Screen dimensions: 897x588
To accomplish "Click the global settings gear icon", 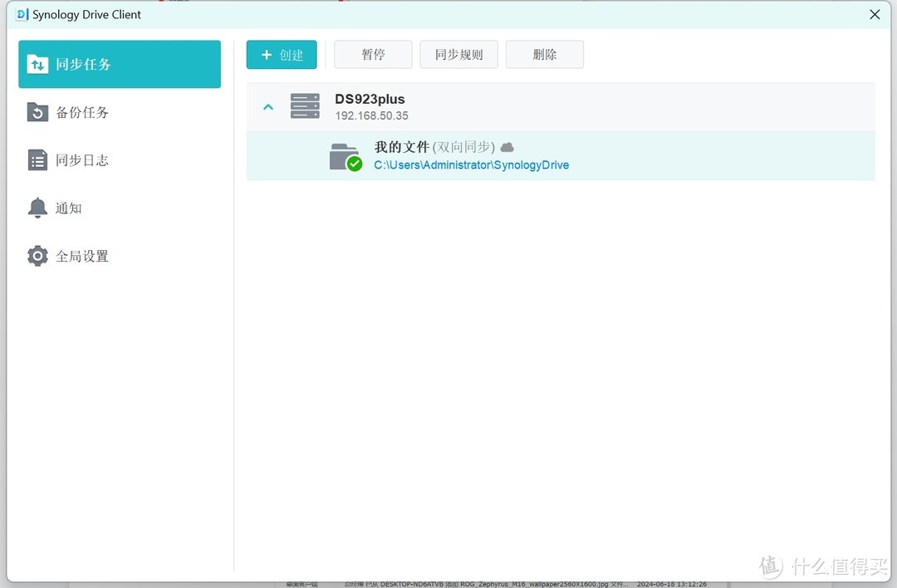I will pos(37,256).
